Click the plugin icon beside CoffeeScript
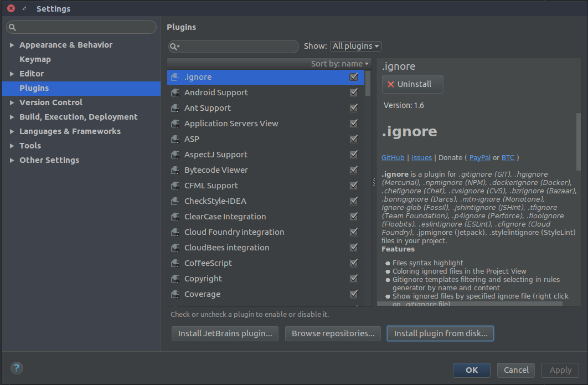588x385 pixels. click(175, 263)
